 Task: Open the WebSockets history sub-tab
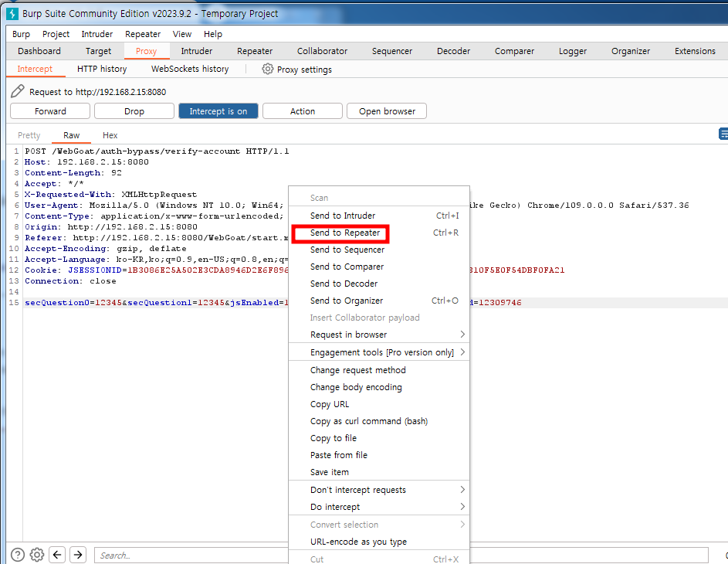(190, 69)
